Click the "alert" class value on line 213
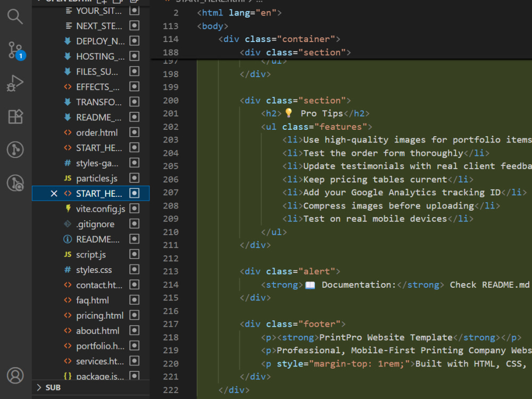This screenshot has width=532, height=399. pyautogui.click(x=317, y=271)
